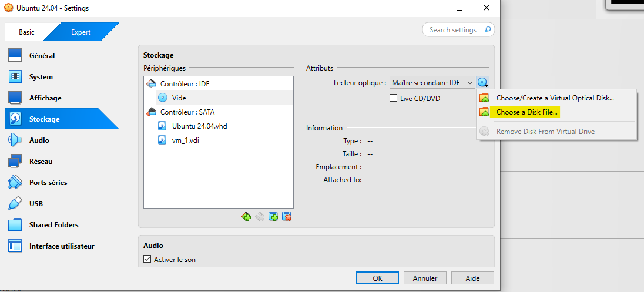Open the Audio settings section in sidebar
This screenshot has height=292, width=644.
tap(39, 140)
